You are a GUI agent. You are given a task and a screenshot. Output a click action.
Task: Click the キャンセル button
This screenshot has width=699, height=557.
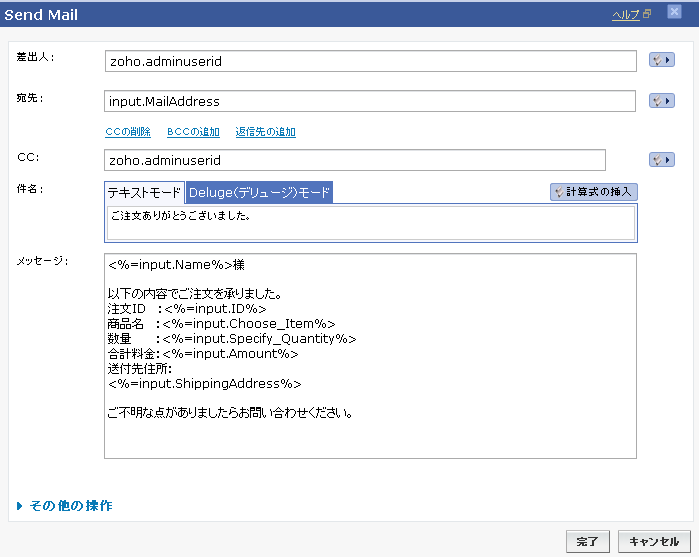click(x=654, y=541)
